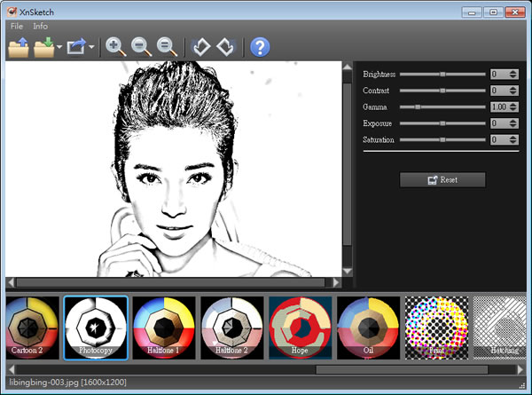Image resolution: width=532 pixels, height=395 pixels.
Task: Rotate image counter-clockwise
Action: [201, 47]
